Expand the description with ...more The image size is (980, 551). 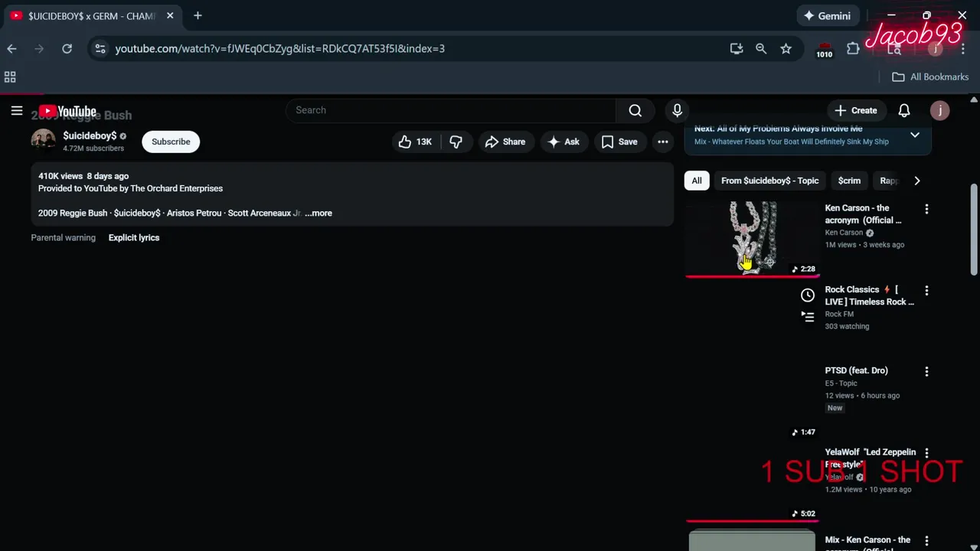point(318,213)
